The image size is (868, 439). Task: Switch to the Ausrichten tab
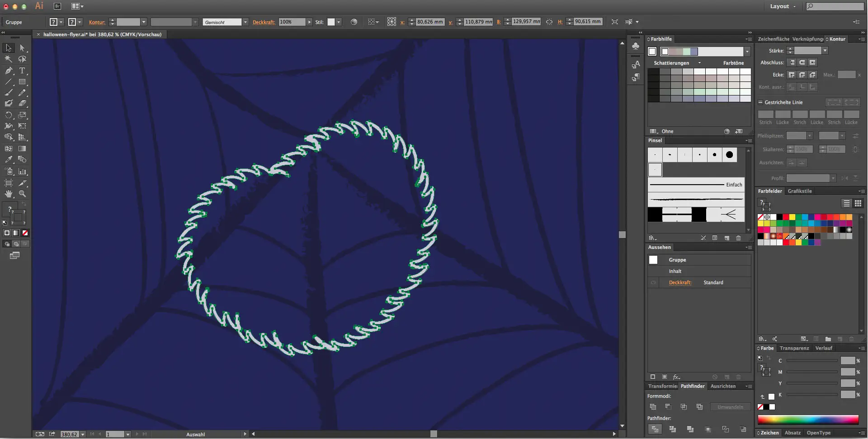point(722,386)
